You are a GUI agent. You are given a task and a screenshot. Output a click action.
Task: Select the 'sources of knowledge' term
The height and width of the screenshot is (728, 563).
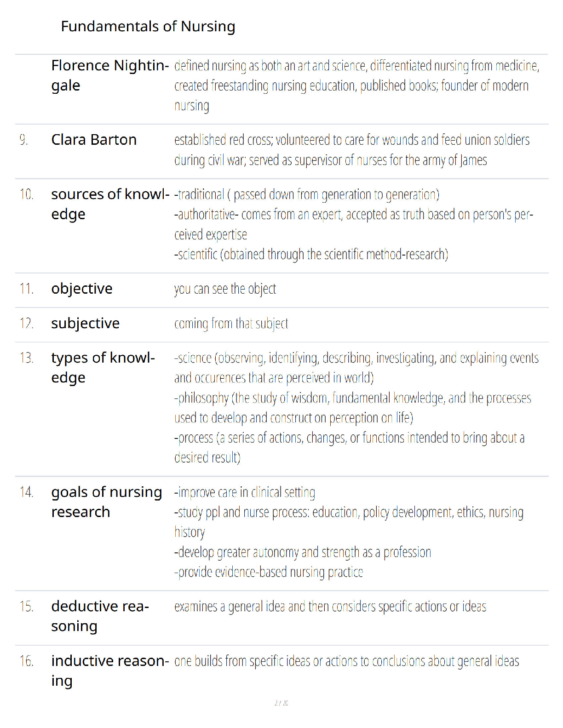point(110,204)
